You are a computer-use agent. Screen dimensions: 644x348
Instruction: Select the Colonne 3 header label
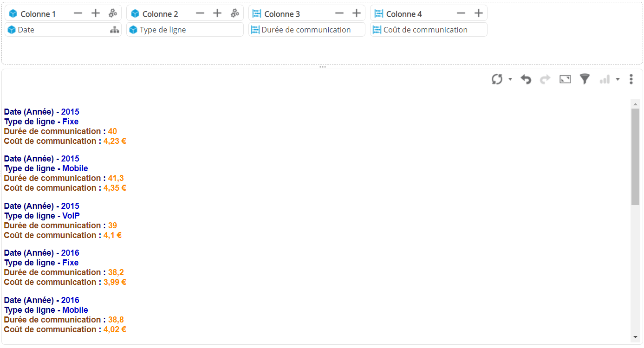coord(282,14)
